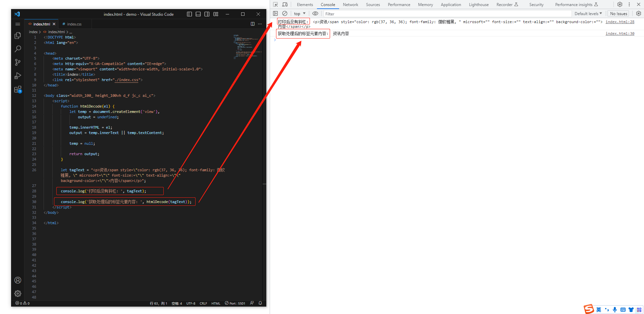Open the index.html:30 source link
This screenshot has height=314, width=644.
coord(620,34)
